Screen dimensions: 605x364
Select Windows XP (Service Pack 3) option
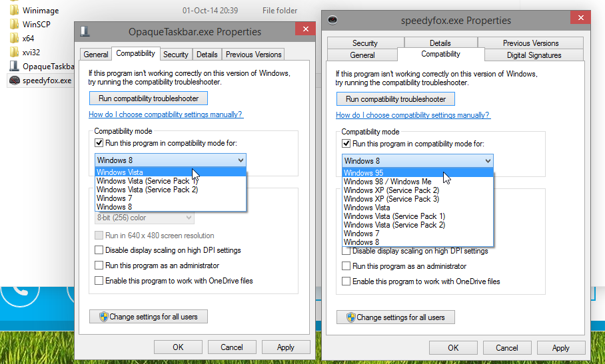[x=418, y=199]
